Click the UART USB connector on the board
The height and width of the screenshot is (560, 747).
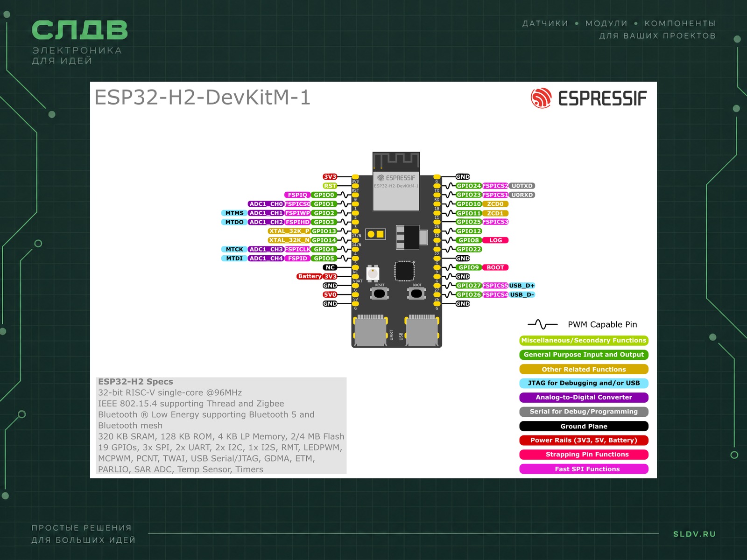pyautogui.click(x=371, y=330)
